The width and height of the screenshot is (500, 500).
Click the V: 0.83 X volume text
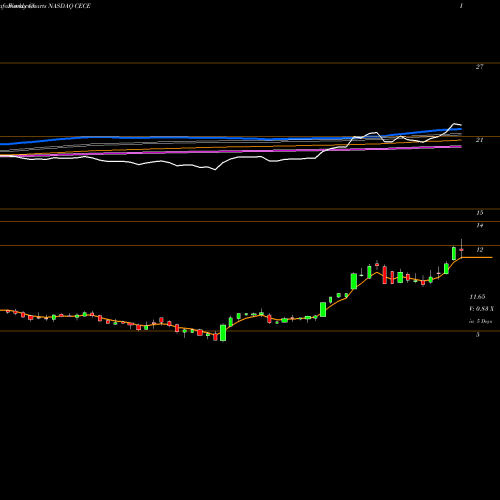[x=482, y=309]
